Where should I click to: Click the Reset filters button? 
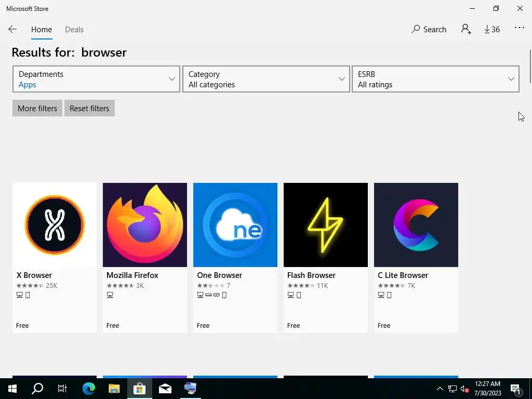pyautogui.click(x=89, y=108)
